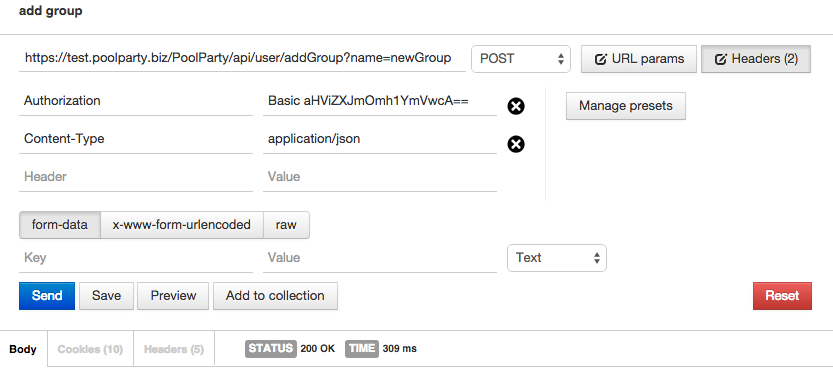Click the empty Header name field
This screenshot has height=380, width=833.
[x=136, y=177]
